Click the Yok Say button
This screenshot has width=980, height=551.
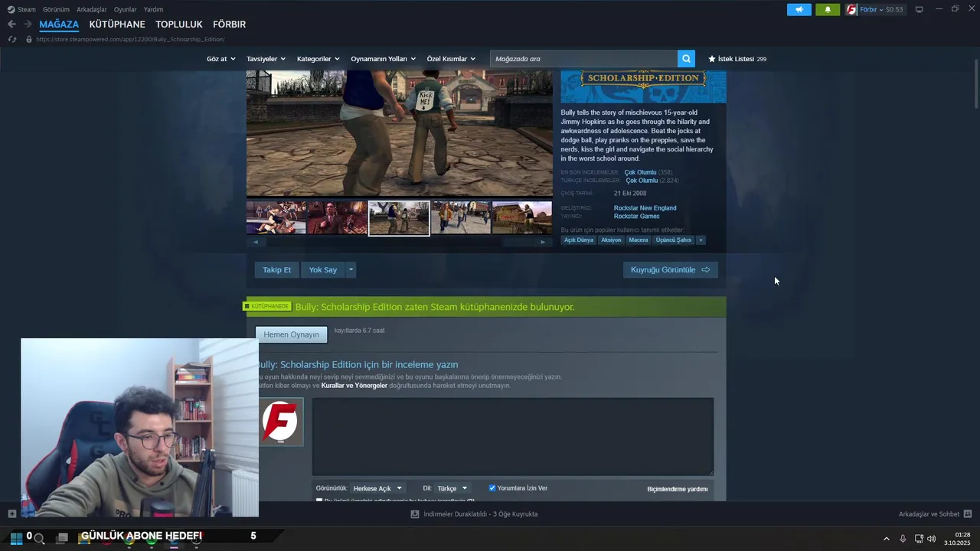[323, 269]
